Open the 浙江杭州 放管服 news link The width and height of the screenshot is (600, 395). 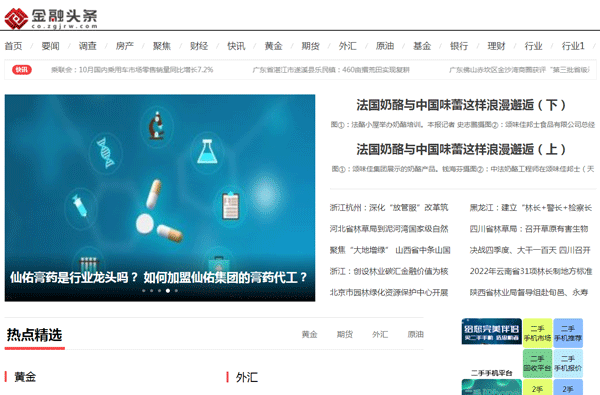click(389, 207)
